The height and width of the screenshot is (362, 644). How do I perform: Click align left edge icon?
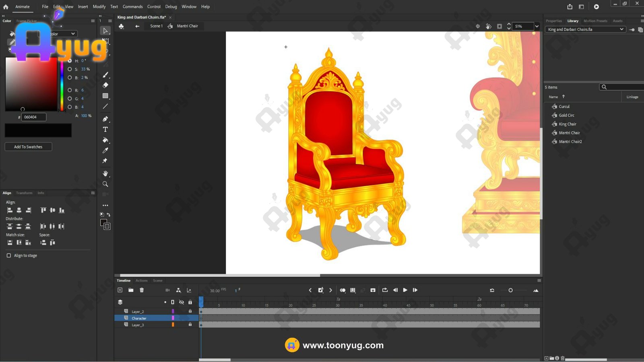[10, 210]
